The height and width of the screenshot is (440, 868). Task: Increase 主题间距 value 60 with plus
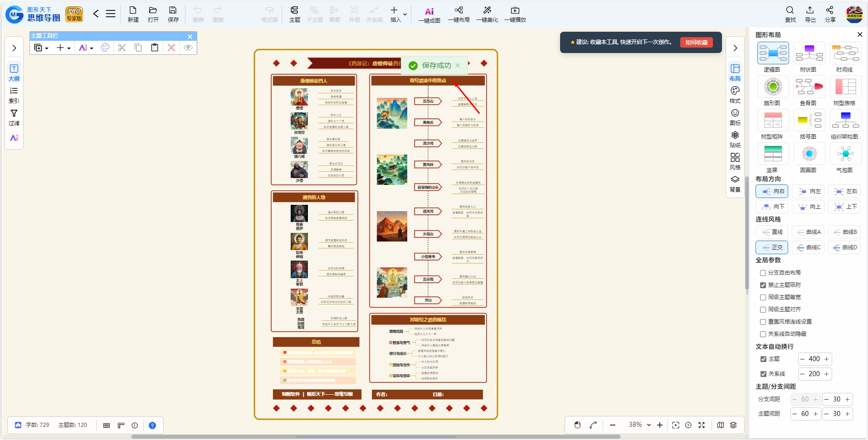click(815, 414)
